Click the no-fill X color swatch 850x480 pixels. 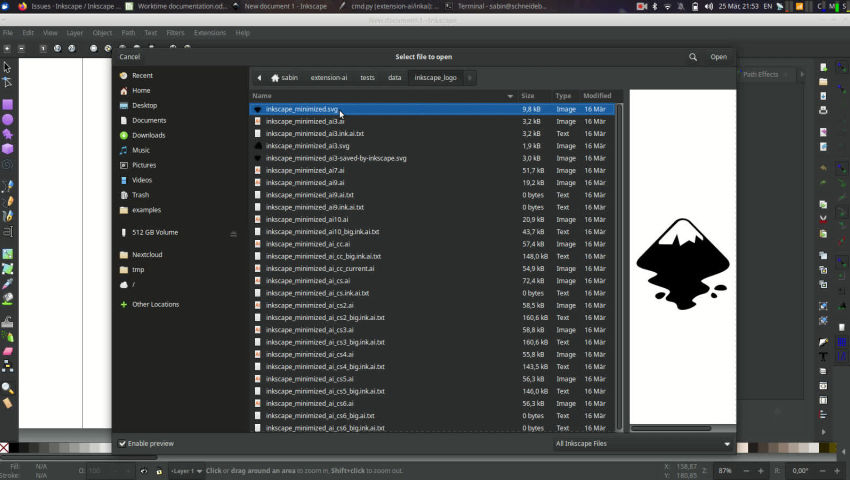pos(5,448)
